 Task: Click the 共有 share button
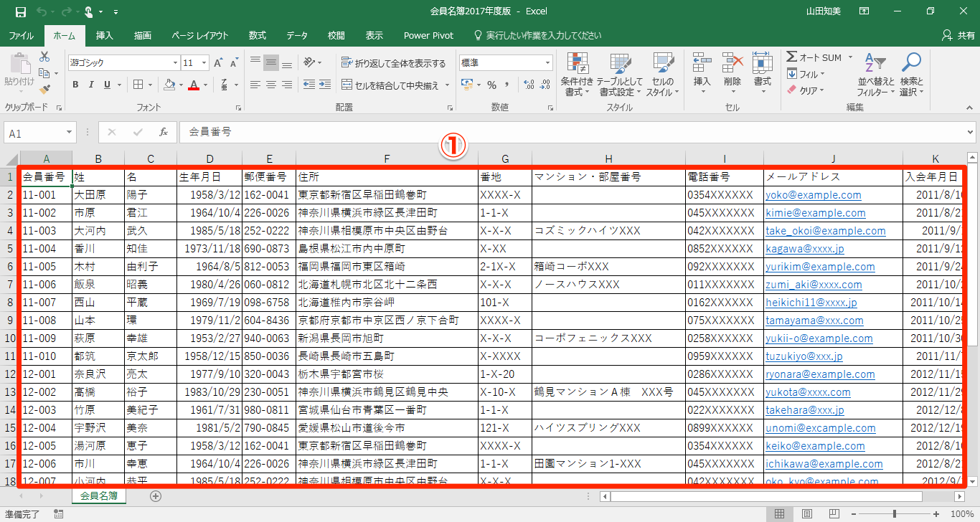958,35
